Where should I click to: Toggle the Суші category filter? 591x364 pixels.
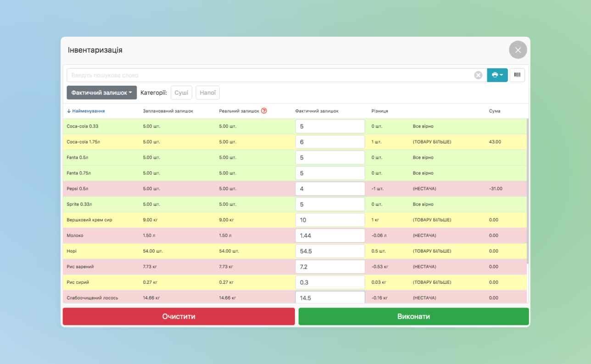(x=181, y=93)
